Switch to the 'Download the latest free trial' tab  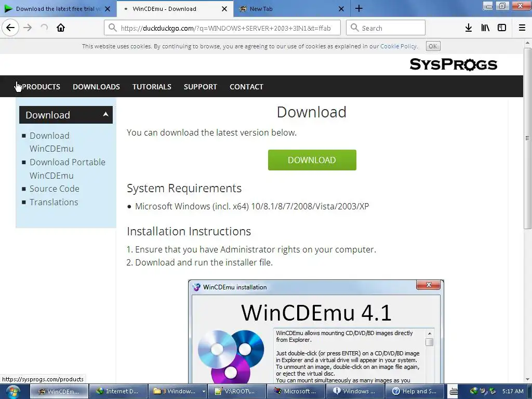point(58,9)
